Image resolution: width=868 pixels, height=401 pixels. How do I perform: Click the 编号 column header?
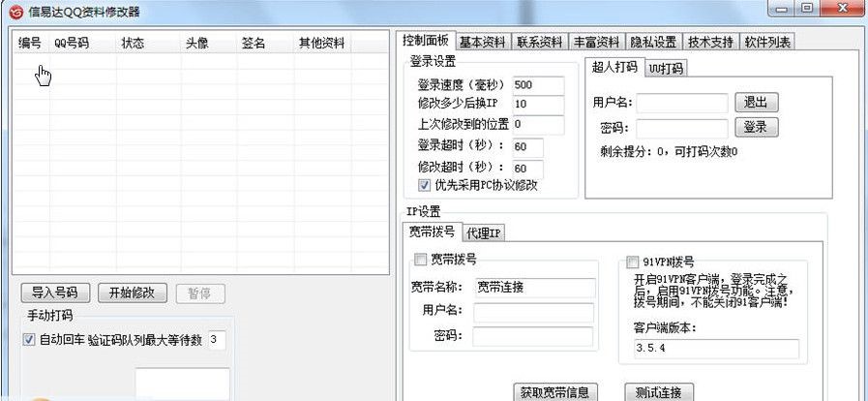point(29,43)
